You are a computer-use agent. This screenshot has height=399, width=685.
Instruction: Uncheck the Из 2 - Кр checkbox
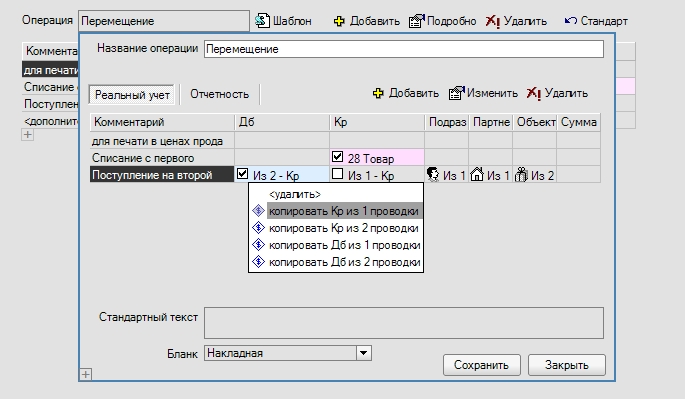(x=242, y=173)
